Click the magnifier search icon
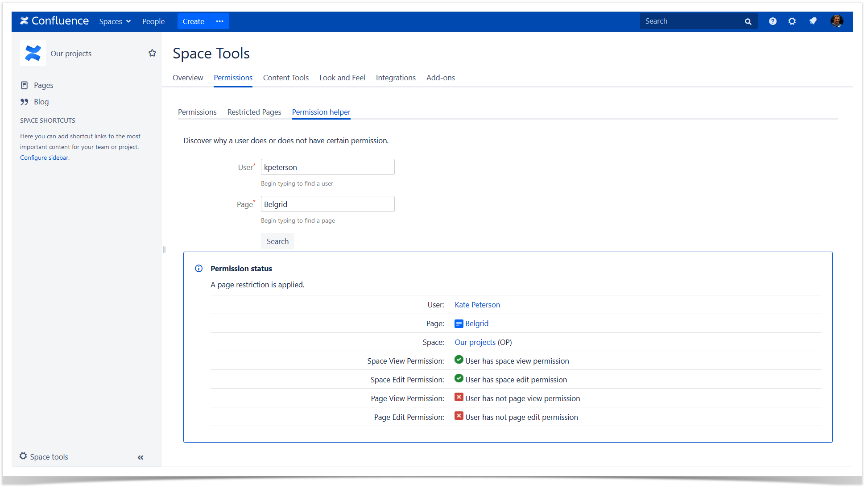Viewport: 868px width, 489px height. 748,21
